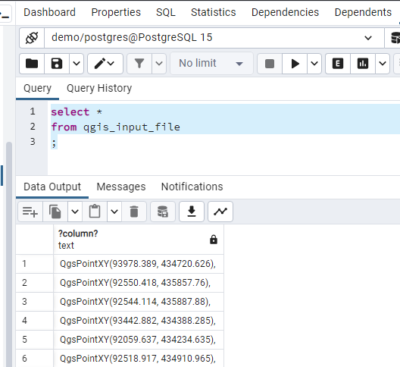Click the Delete row trash icon

pyautogui.click(x=134, y=211)
